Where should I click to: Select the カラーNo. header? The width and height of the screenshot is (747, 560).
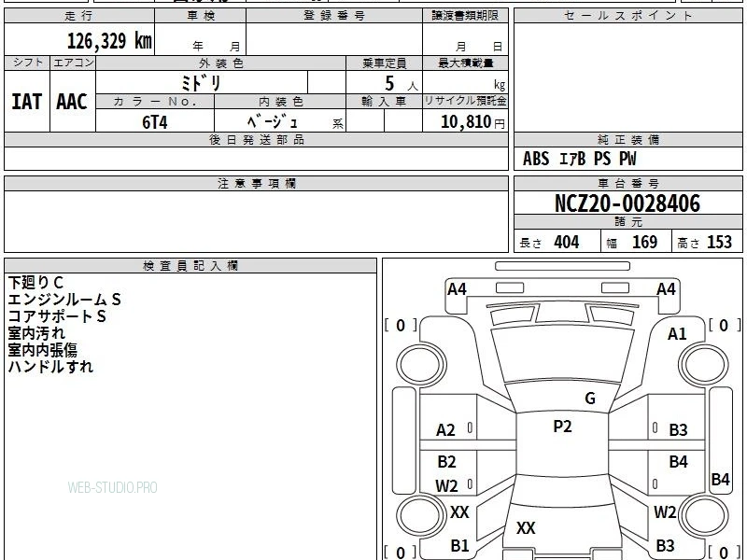click(x=155, y=102)
